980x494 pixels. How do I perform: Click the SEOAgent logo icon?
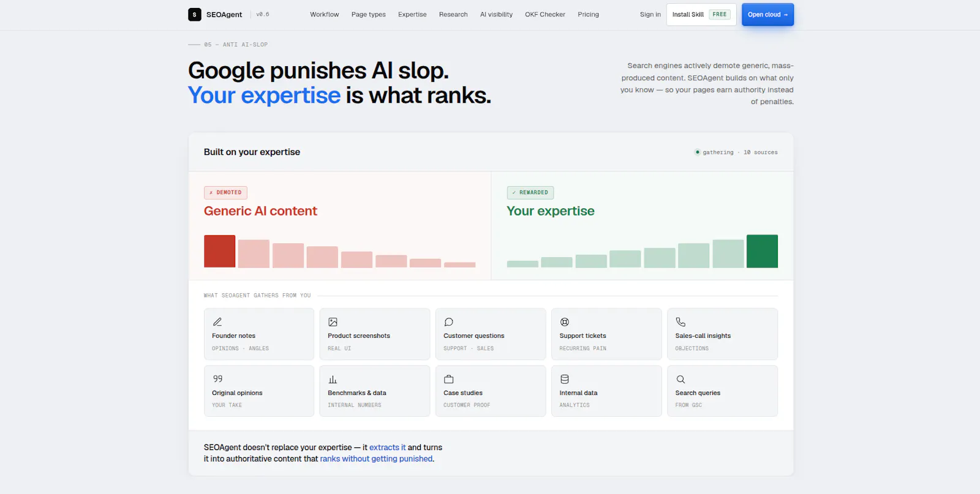point(195,15)
